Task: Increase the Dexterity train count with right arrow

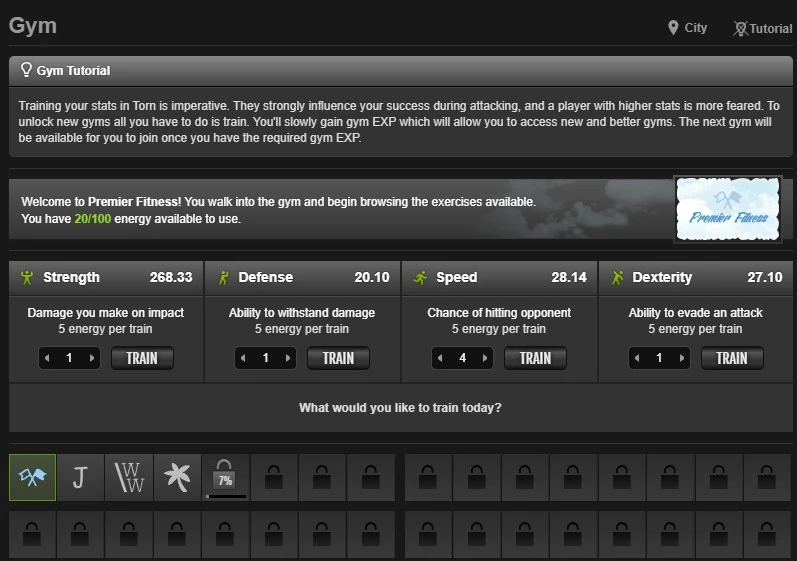Action: (x=683, y=358)
